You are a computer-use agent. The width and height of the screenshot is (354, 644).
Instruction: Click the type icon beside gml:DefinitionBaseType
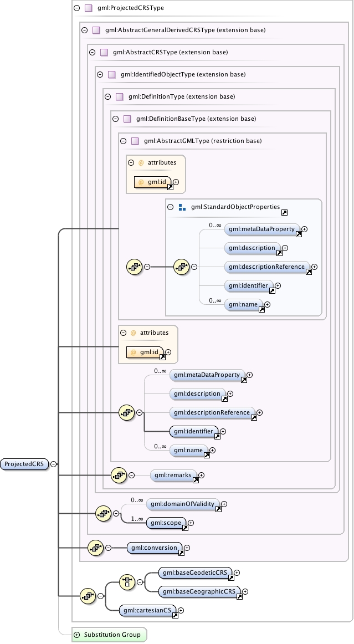coord(127,119)
